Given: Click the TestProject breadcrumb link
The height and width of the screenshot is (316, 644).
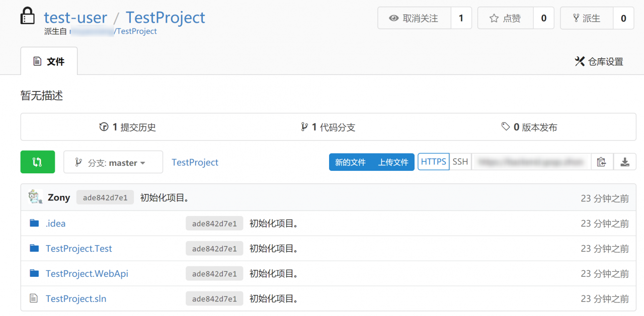Looking at the screenshot, I should coord(195,162).
